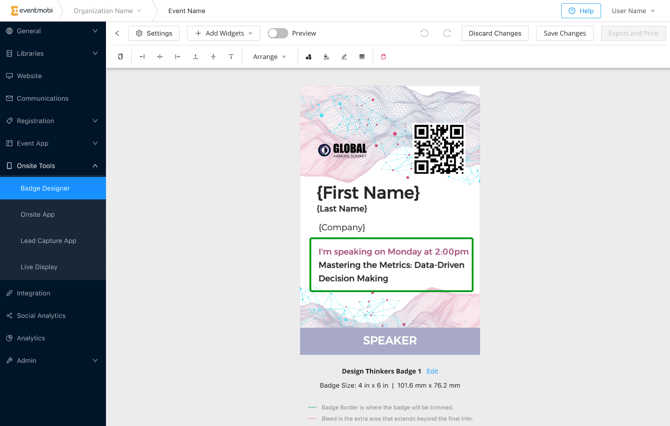The height and width of the screenshot is (426, 670).
Task: Select the QR code on badge
Action: coord(439,149)
